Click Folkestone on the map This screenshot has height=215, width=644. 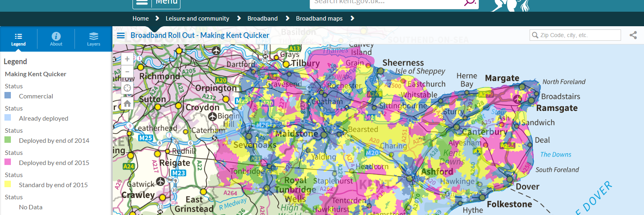(x=509, y=204)
